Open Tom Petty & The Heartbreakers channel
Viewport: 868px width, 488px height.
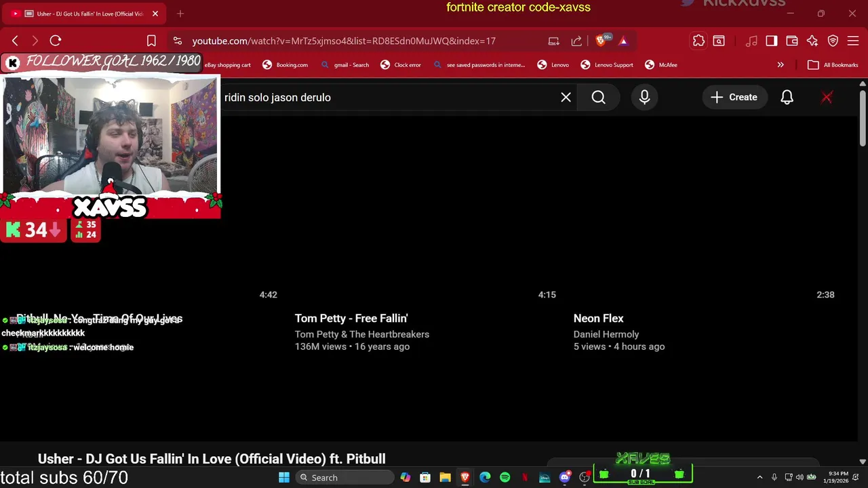(362, 334)
